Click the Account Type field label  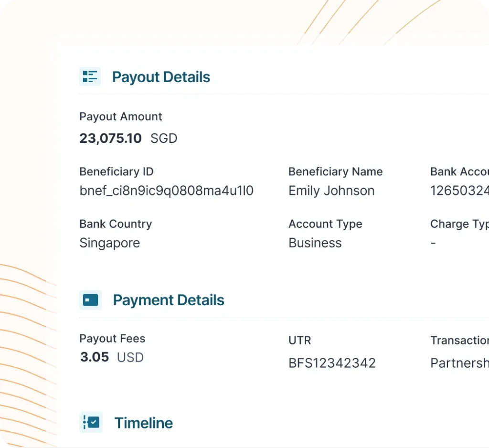pos(325,224)
